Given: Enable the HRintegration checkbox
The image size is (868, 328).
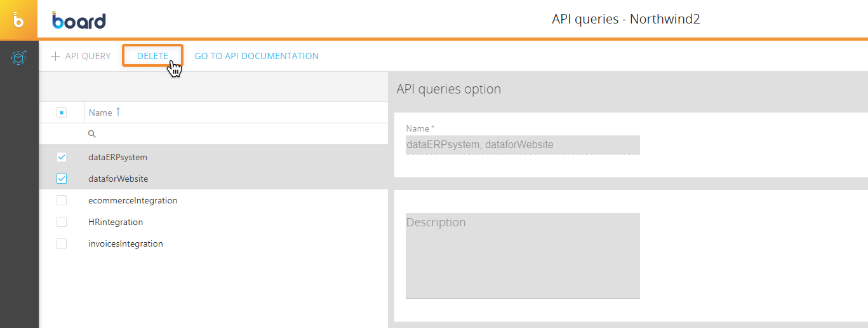Looking at the screenshot, I should [62, 222].
